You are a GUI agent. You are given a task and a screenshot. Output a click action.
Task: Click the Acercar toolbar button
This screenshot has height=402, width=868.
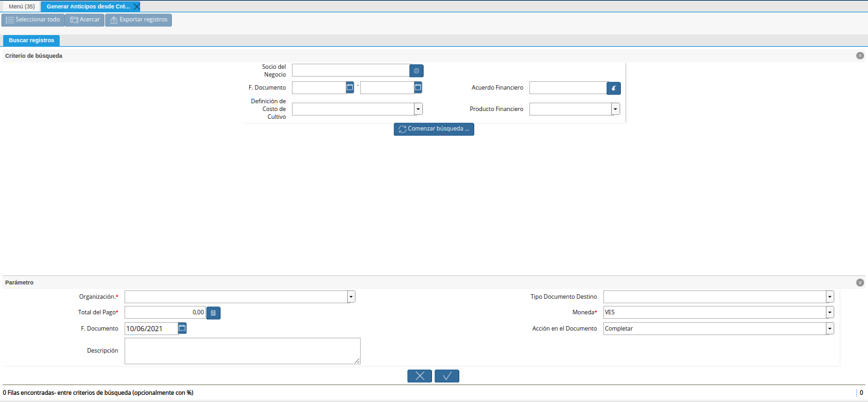pyautogui.click(x=84, y=20)
